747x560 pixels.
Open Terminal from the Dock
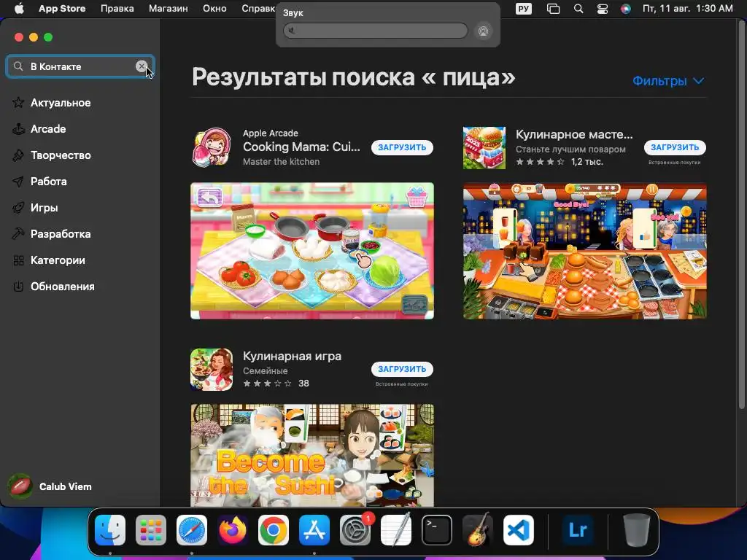(x=437, y=530)
